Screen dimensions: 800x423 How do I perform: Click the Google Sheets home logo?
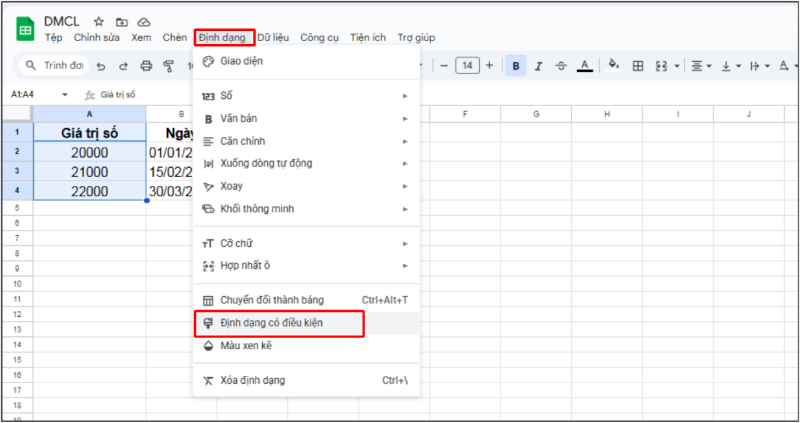[x=26, y=29]
